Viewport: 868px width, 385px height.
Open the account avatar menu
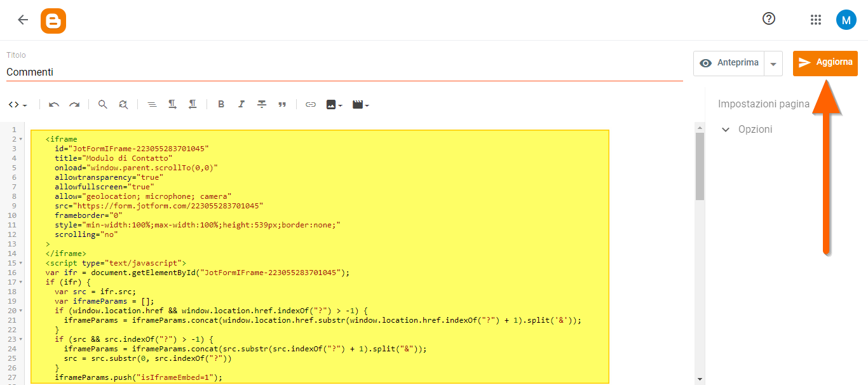point(846,20)
